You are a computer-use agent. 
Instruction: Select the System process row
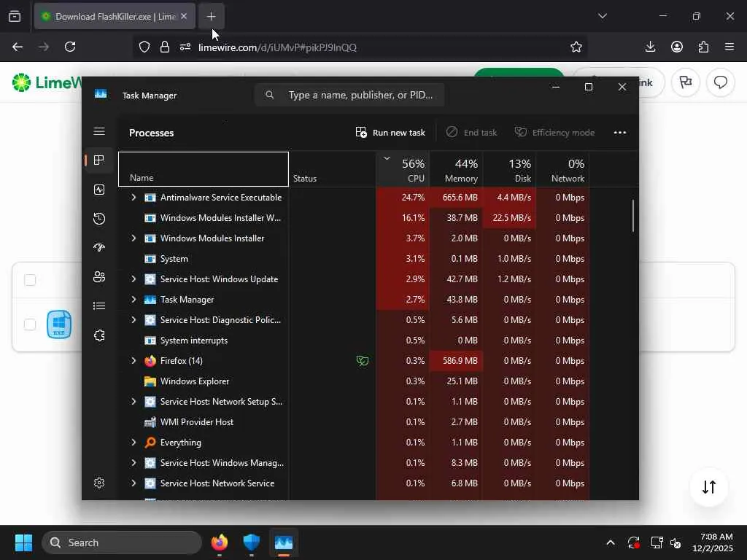354,259
